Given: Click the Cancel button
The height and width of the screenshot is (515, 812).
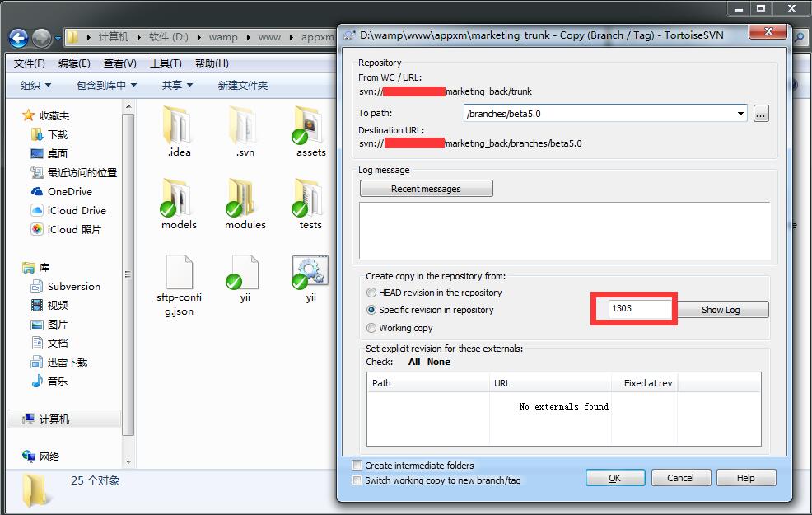Looking at the screenshot, I should point(680,478).
